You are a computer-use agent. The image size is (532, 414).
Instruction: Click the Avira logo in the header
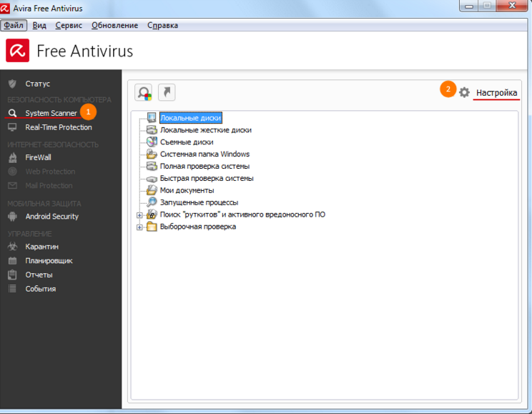tap(17, 51)
